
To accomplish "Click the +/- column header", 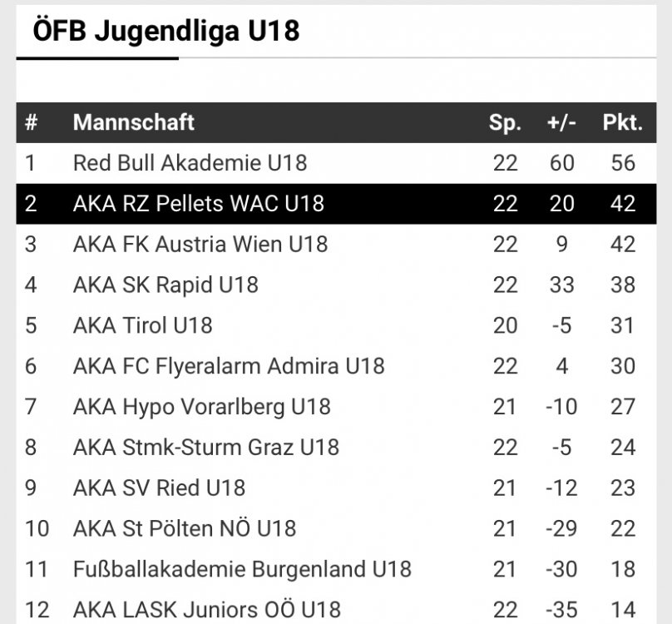I will (x=561, y=123).
